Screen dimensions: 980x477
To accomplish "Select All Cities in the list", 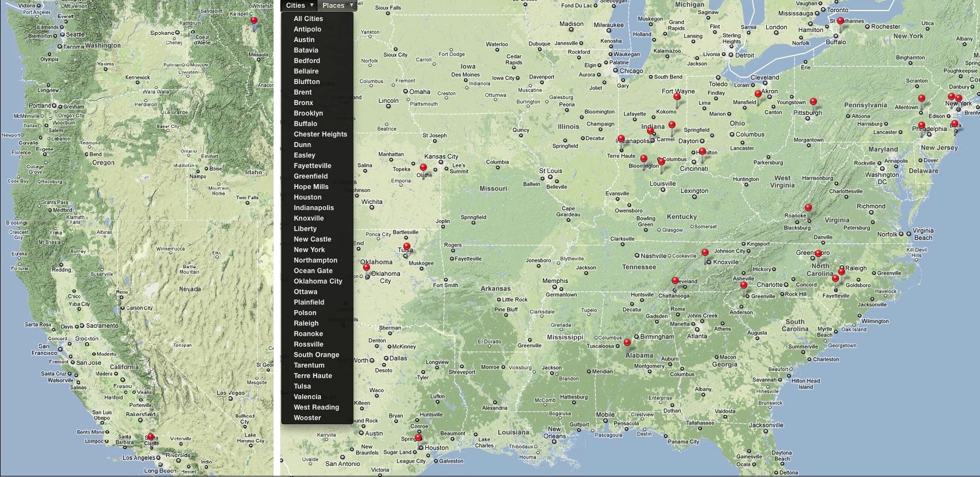I will [308, 19].
